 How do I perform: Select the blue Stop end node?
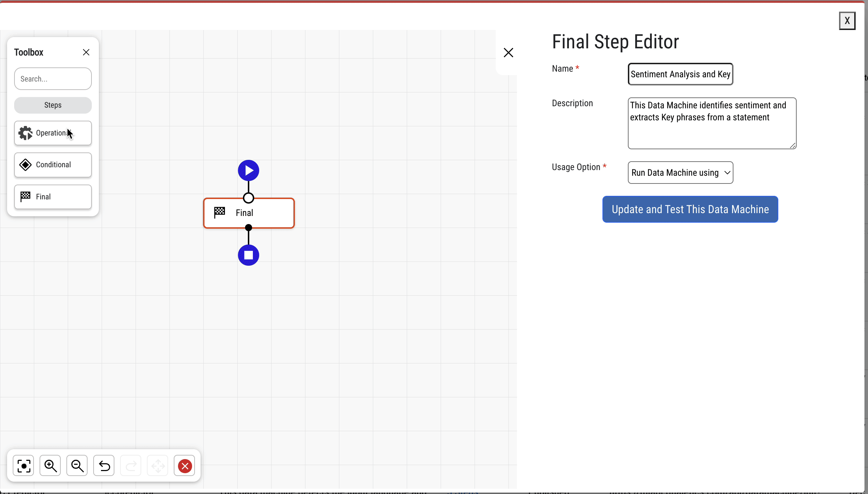tap(249, 255)
